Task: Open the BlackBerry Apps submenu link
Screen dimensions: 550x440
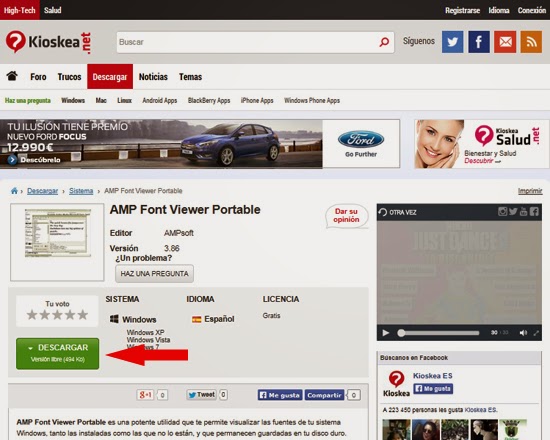Action: 209,100
